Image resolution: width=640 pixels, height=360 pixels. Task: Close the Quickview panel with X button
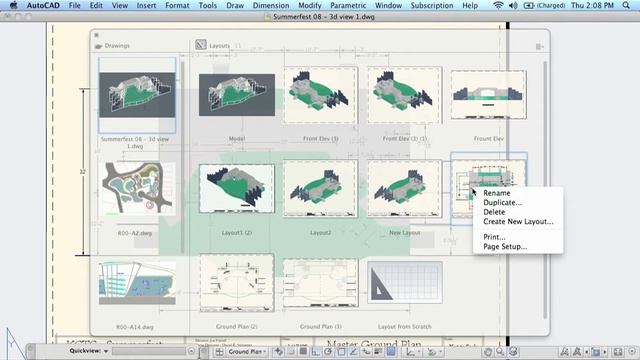(97, 35)
